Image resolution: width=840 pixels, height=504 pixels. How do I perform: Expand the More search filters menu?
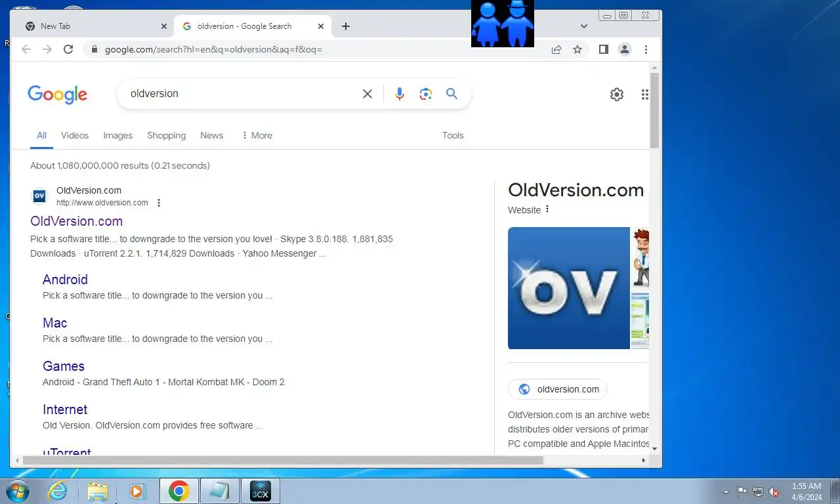coord(257,135)
